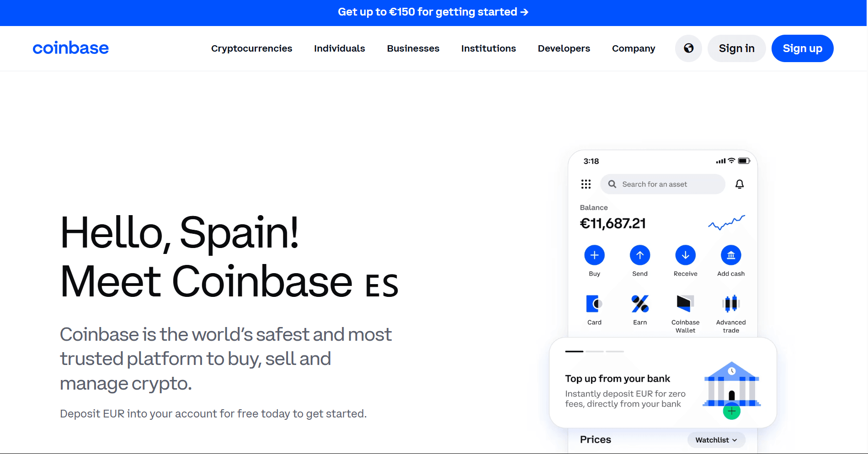Open the Card icon
Screen dimensions: 868x454
tap(594, 304)
